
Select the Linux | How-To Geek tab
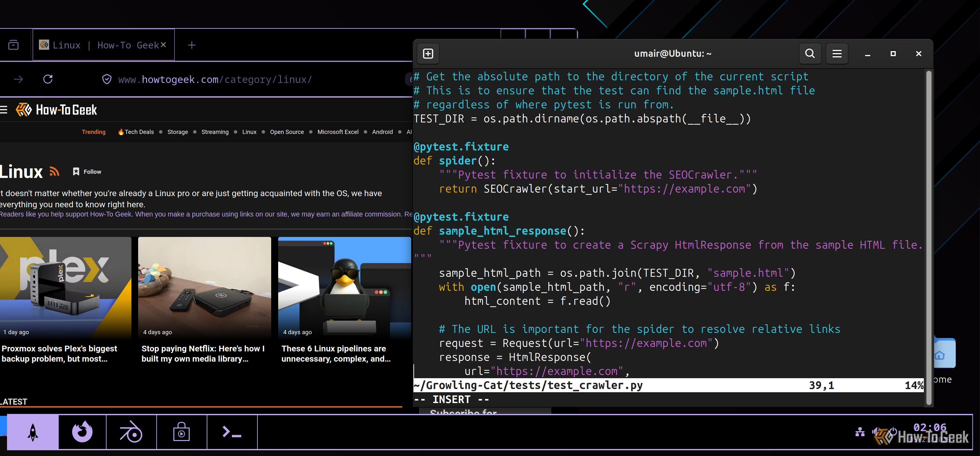pos(103,45)
